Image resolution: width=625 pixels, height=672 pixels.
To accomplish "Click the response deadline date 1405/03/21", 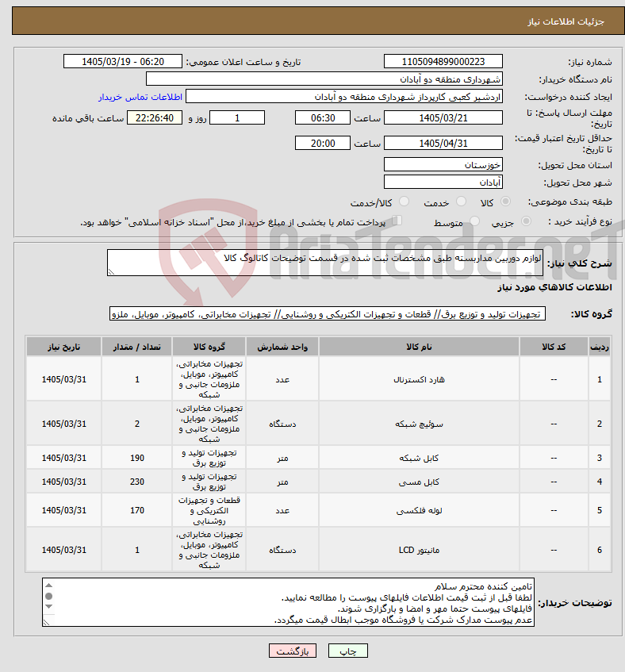I will (x=443, y=118).
